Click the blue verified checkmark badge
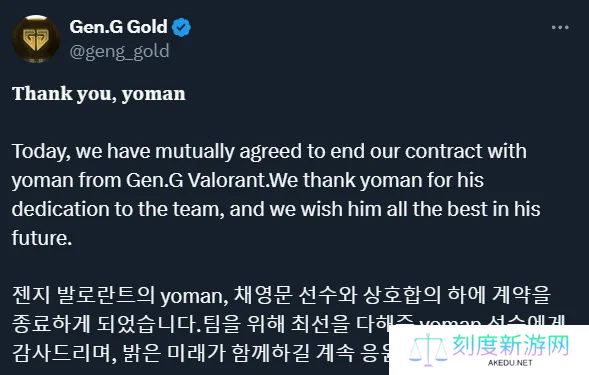The height and width of the screenshot is (375, 589). click(181, 27)
